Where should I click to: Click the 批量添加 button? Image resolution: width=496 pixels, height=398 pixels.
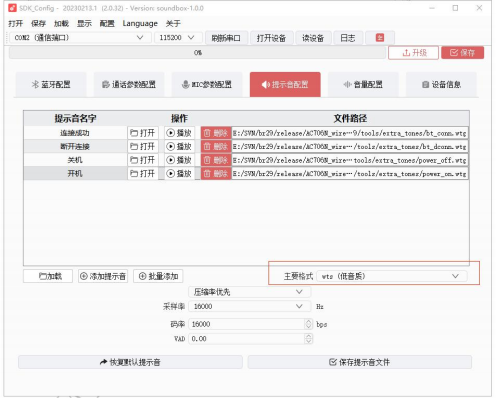[158, 276]
